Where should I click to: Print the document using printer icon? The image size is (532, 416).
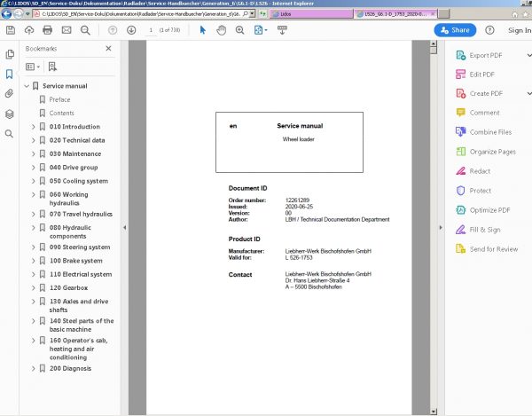(48, 30)
